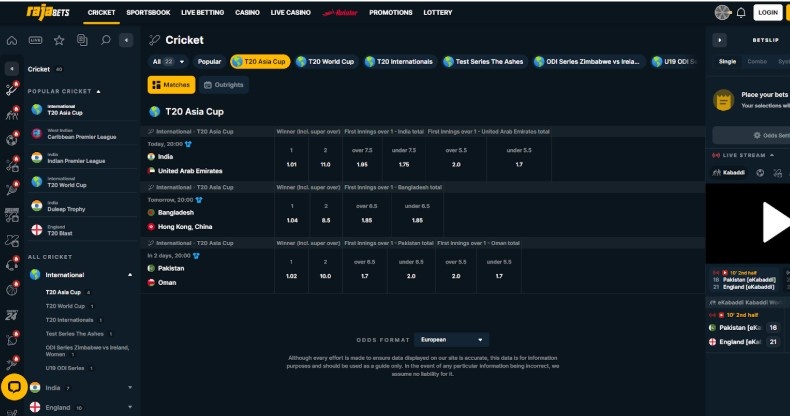Image resolution: width=790 pixels, height=416 pixels.
Task: Select Test Series The Ashes chip
Action: [484, 61]
